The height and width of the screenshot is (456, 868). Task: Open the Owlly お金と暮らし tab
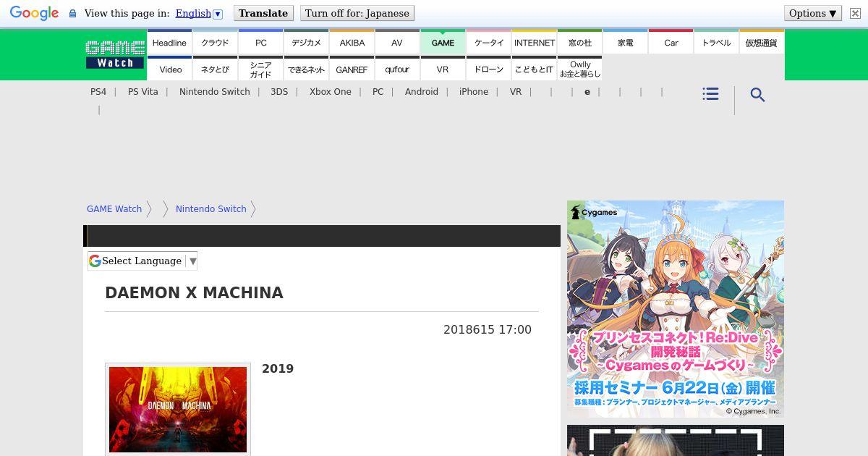click(579, 69)
